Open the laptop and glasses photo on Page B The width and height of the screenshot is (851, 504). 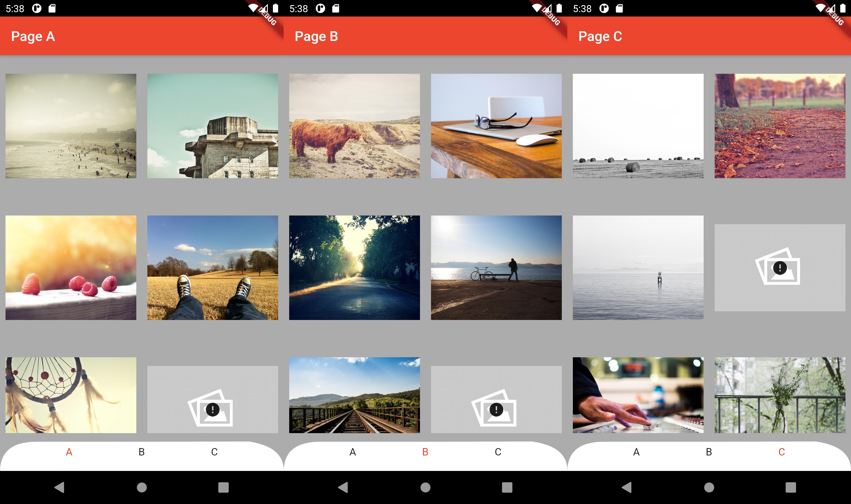click(x=496, y=126)
